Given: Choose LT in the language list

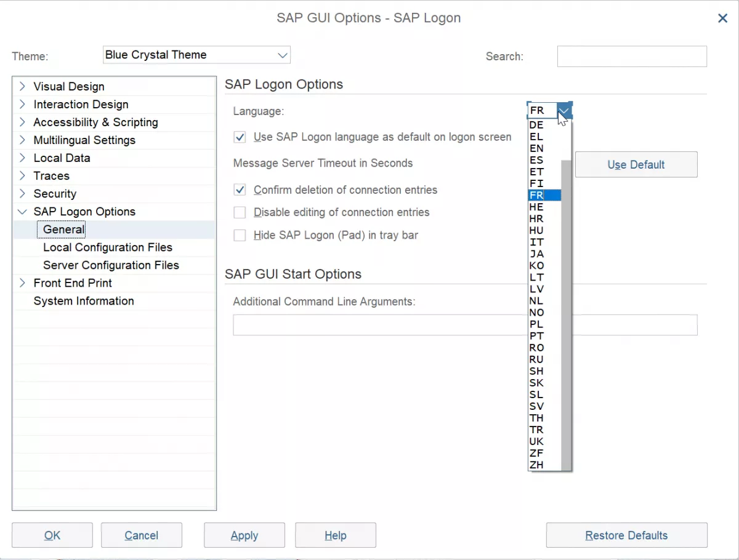Looking at the screenshot, I should [544, 277].
